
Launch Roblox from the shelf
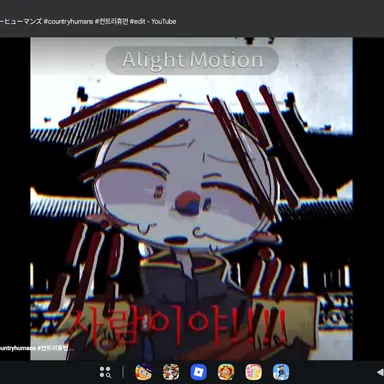(198, 372)
